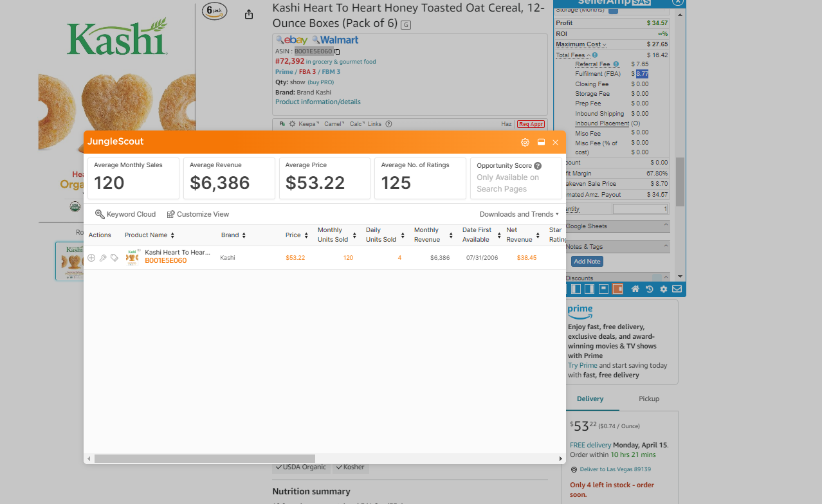Open the Kashi product thumbnail in table row
The width and height of the screenshot is (822, 504).
133,257
